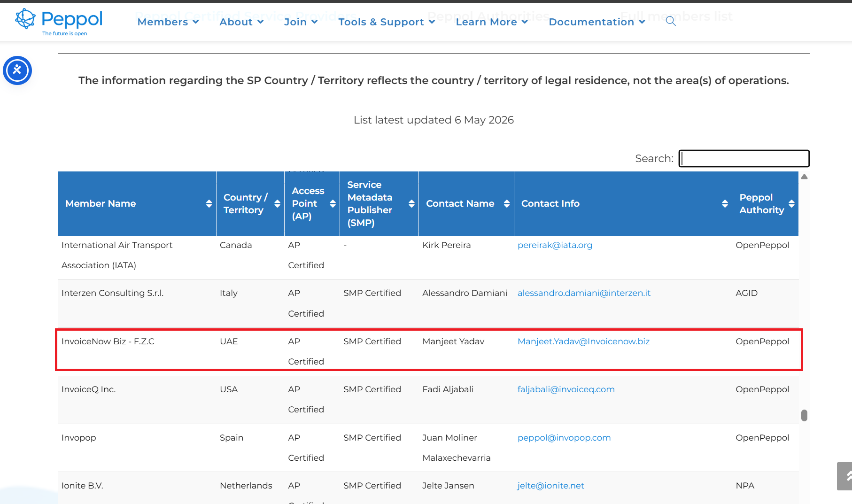852x504 pixels.
Task: Sort table by Contact Info column
Action: (623, 203)
